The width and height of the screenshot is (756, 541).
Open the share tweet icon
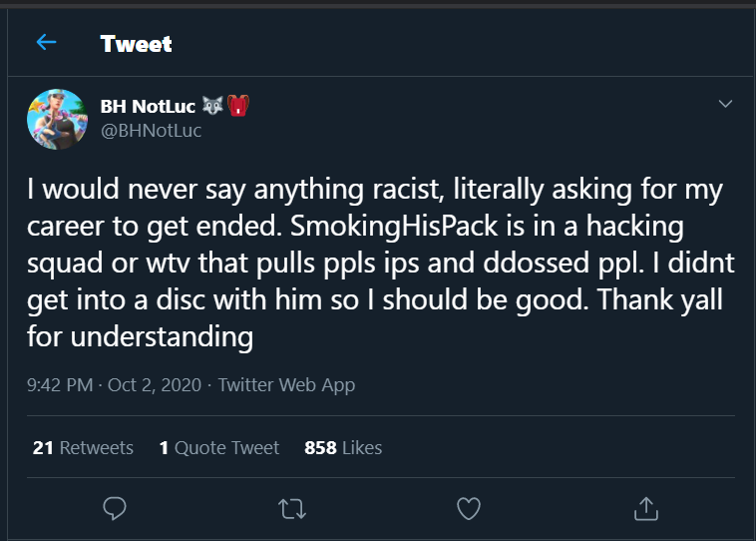(645, 508)
